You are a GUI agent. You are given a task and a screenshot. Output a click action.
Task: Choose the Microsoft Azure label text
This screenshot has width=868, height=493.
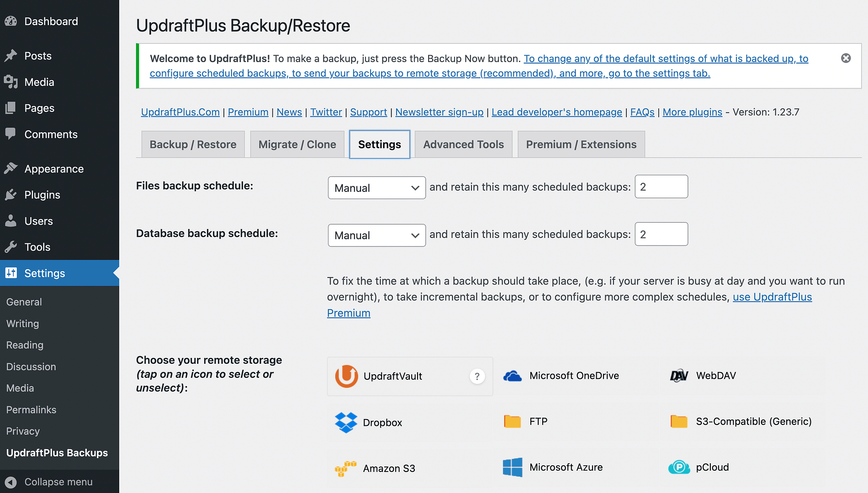point(566,467)
